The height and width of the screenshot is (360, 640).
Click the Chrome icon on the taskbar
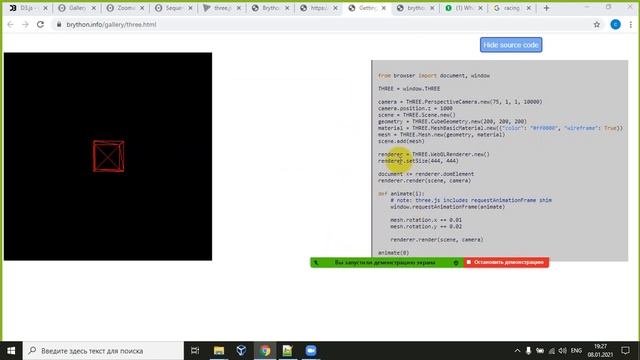pyautogui.click(x=265, y=351)
